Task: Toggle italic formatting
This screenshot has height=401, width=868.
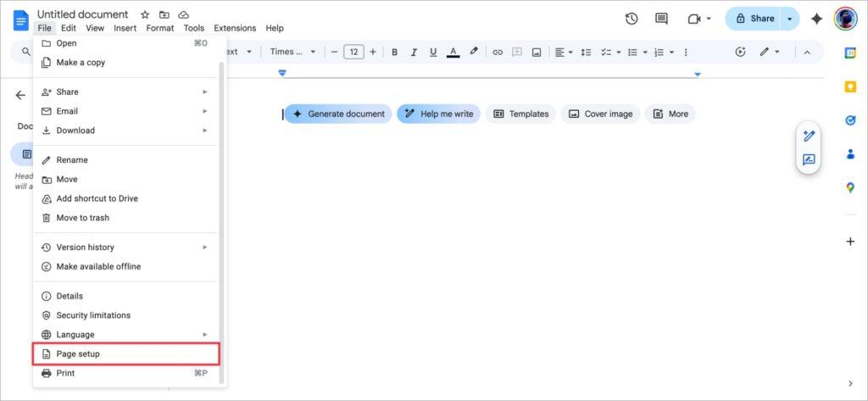Action: coord(414,52)
